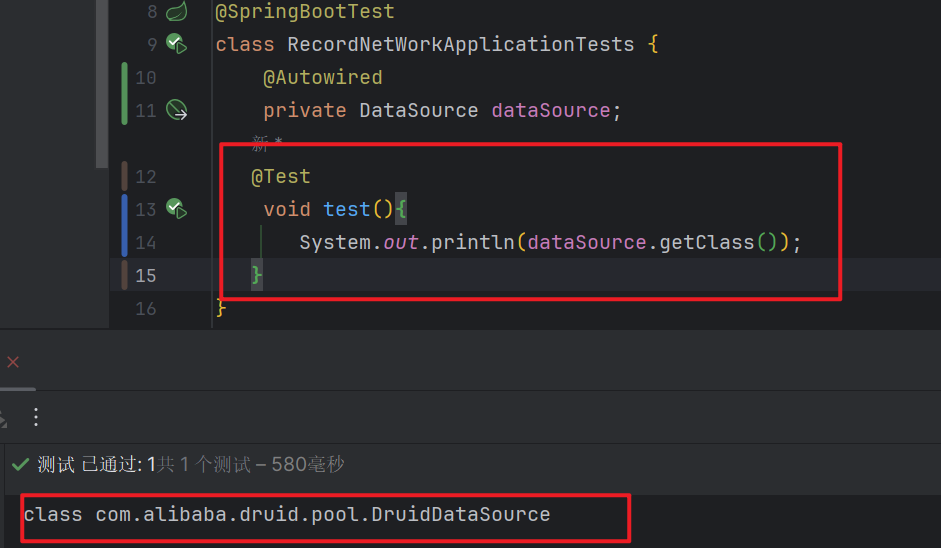Click the brown change marker at line 12
This screenshot has width=941, height=548.
(x=124, y=176)
